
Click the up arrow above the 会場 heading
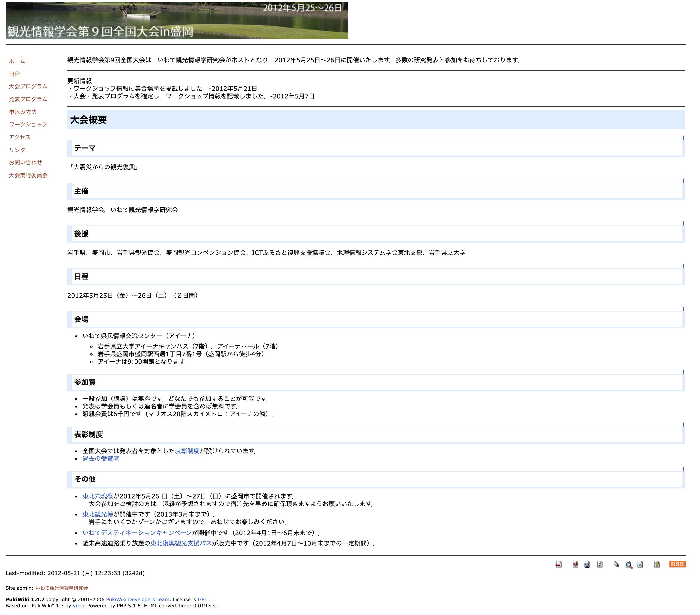click(x=683, y=309)
